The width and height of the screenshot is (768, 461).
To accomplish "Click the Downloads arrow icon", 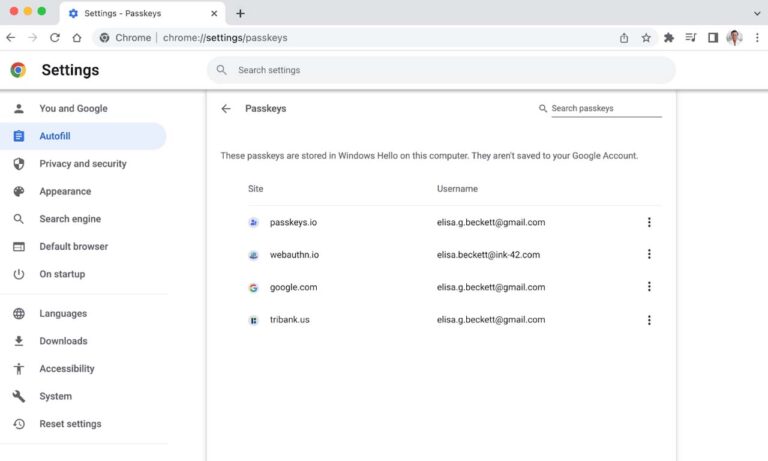I will coord(19,341).
